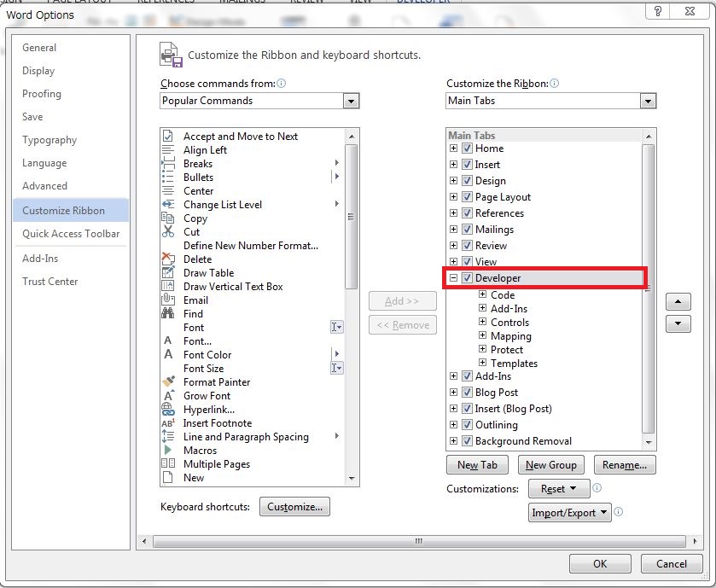The width and height of the screenshot is (716, 588).
Task: Click the Draw Table icon
Action: point(167,272)
